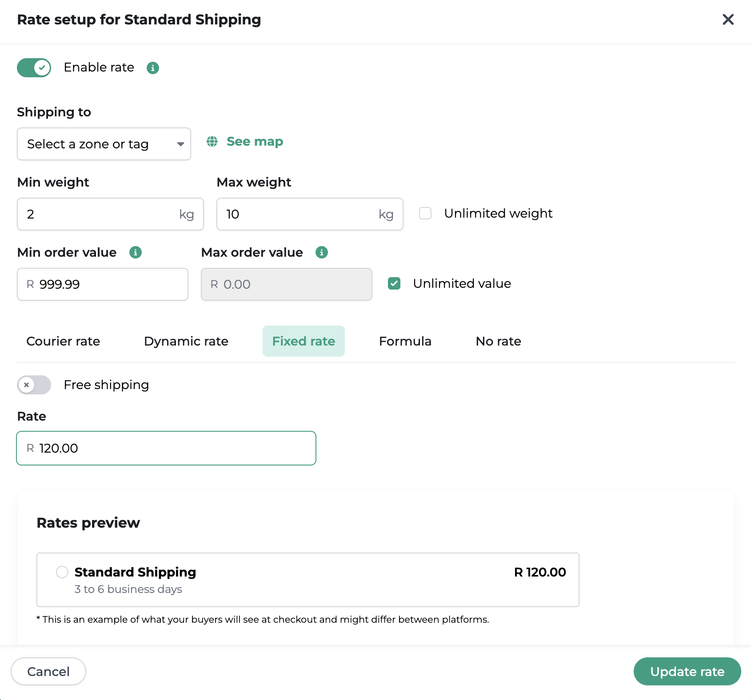Click the globe icon beside See map
The width and height of the screenshot is (751, 700).
[x=212, y=142]
